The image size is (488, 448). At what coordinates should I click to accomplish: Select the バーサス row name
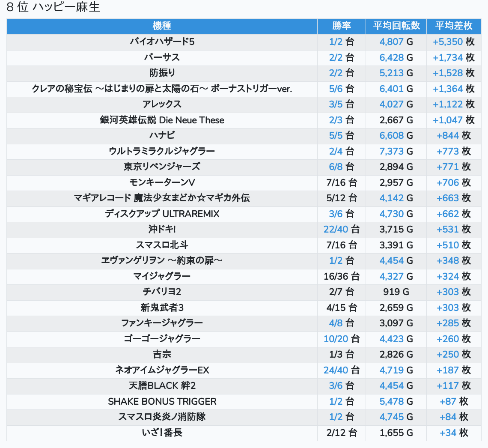(162, 57)
